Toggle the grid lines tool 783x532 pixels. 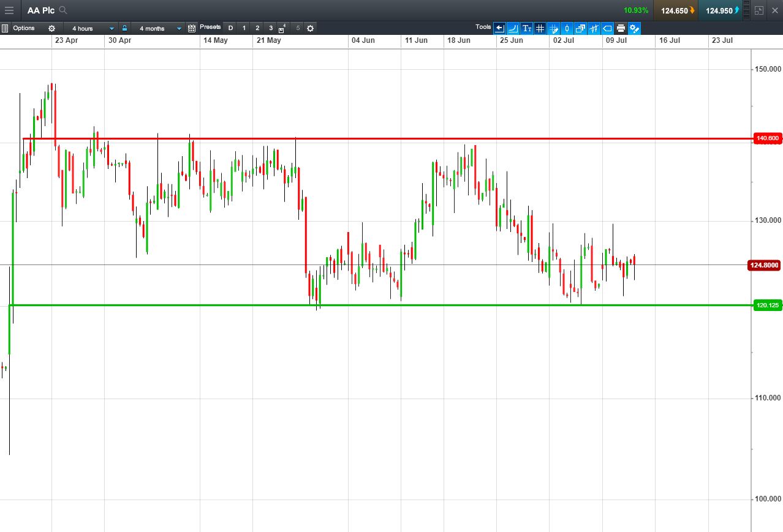[540, 28]
